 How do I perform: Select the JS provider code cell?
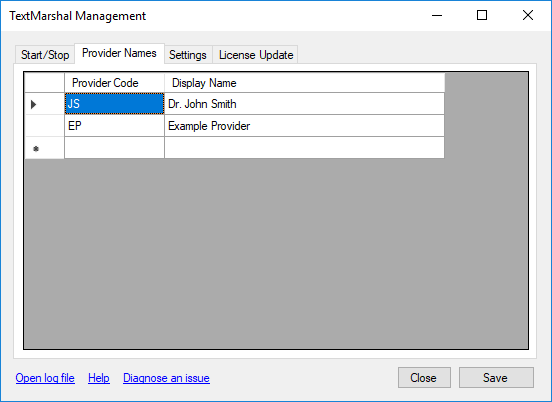(x=114, y=103)
